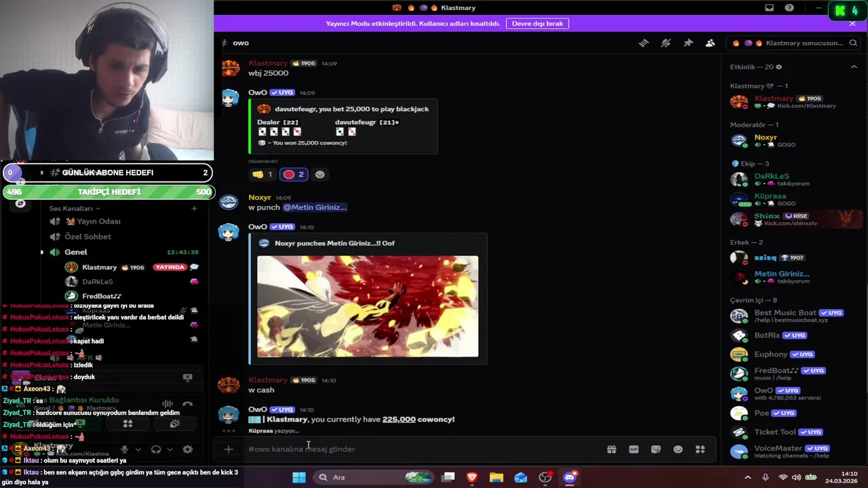Search in Klastmary sunucusun... search box

(x=794, y=43)
